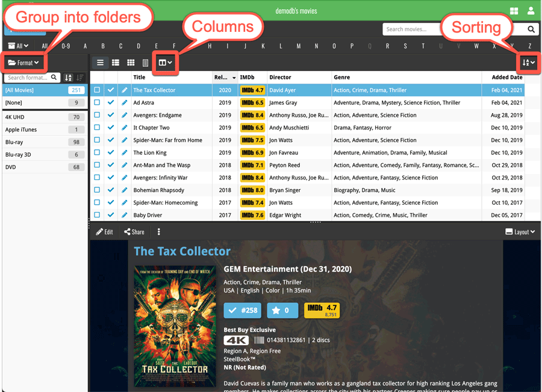Select the DVD folder

point(45,167)
